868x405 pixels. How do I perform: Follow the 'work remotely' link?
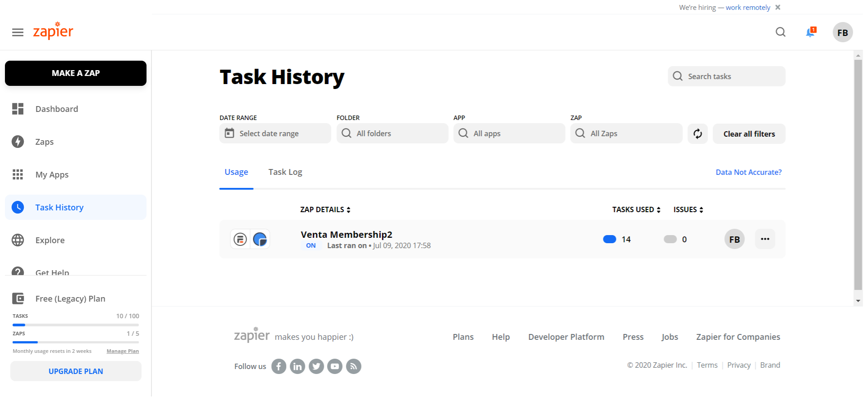click(748, 7)
